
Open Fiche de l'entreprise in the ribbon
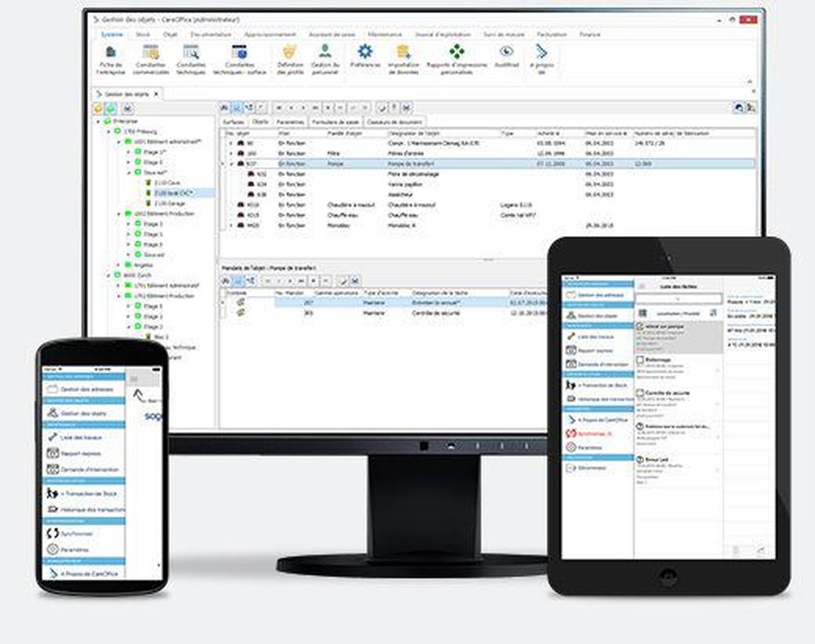click(111, 59)
